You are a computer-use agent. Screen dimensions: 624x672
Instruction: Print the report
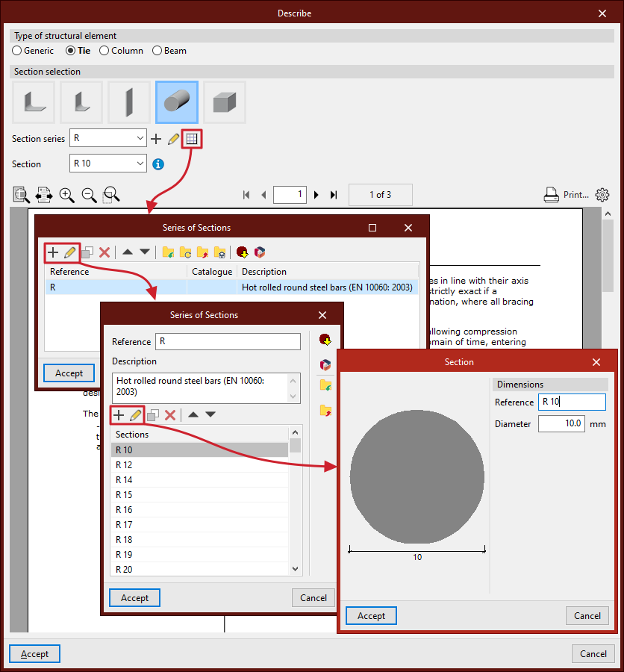pos(566,195)
